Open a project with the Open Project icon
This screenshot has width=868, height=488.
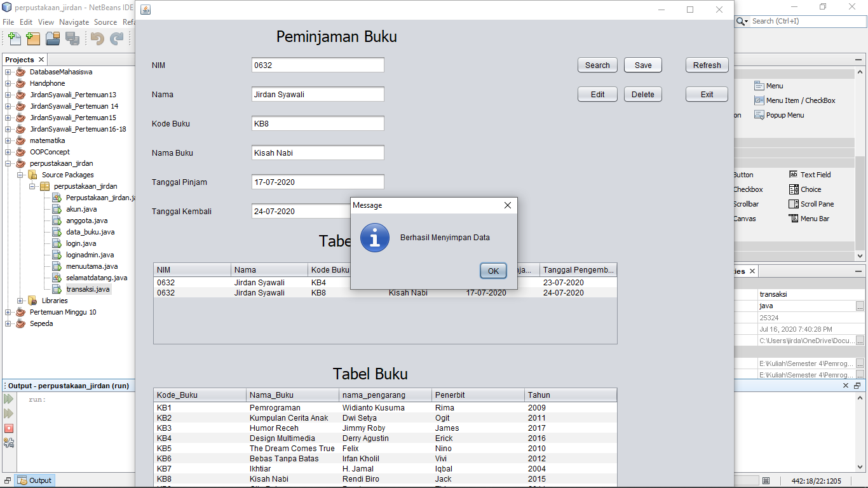(53, 39)
